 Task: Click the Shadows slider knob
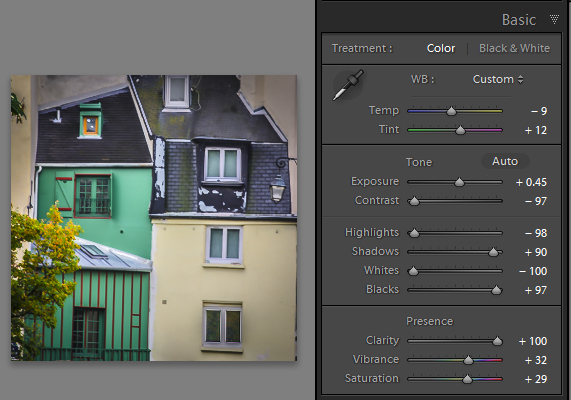pyautogui.click(x=493, y=252)
